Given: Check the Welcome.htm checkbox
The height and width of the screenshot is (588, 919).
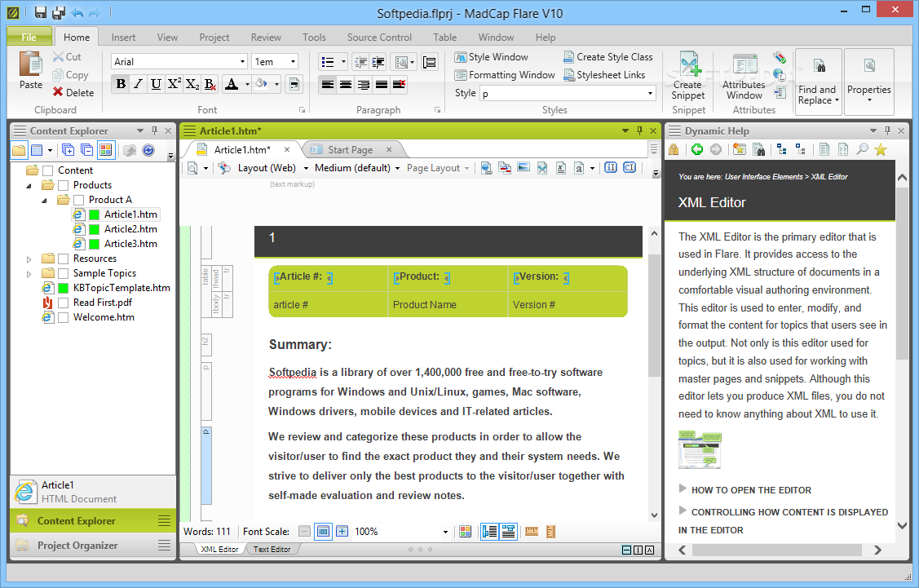Looking at the screenshot, I should coord(64,317).
